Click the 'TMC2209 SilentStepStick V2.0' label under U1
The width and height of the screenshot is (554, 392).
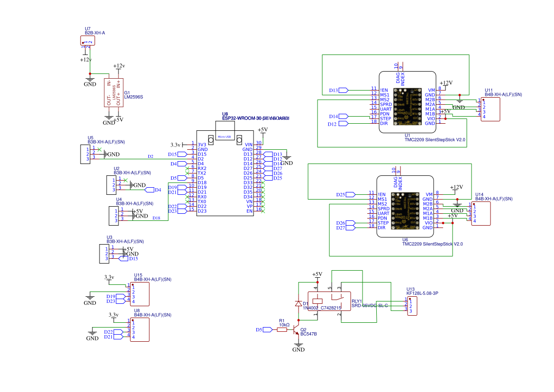[435, 140]
